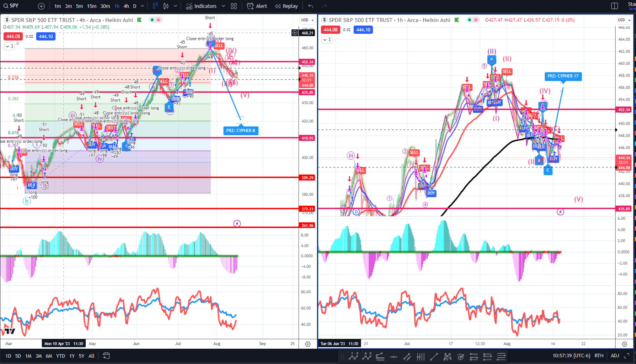Select the 3m timeframe
This screenshot has height=364, width=636.
pos(68,6)
